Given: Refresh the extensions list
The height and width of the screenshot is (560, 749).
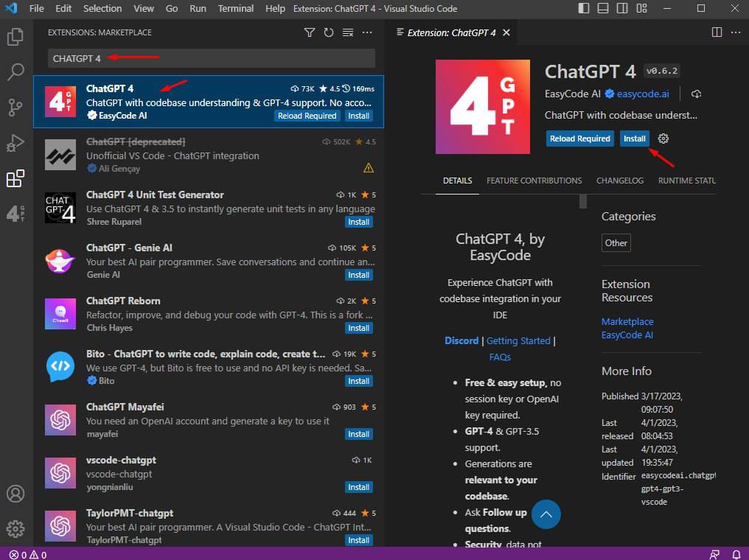Looking at the screenshot, I should (329, 32).
